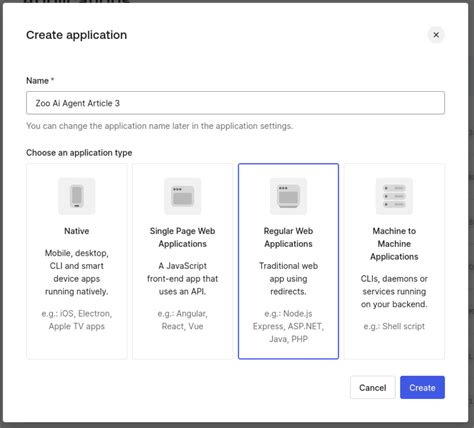Screen dimensions: 474x428
Task: Click the Native card title text
Action: pyautogui.click(x=77, y=231)
